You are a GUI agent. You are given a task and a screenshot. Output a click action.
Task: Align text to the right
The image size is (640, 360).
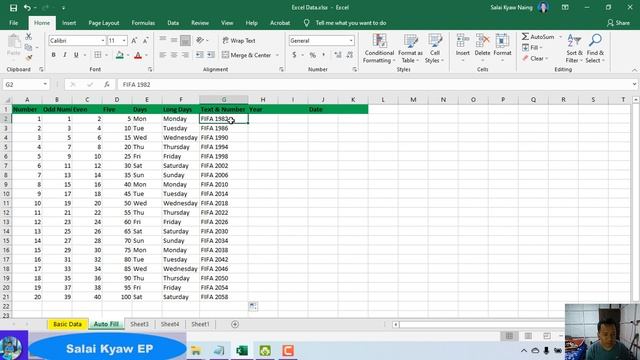click(185, 55)
